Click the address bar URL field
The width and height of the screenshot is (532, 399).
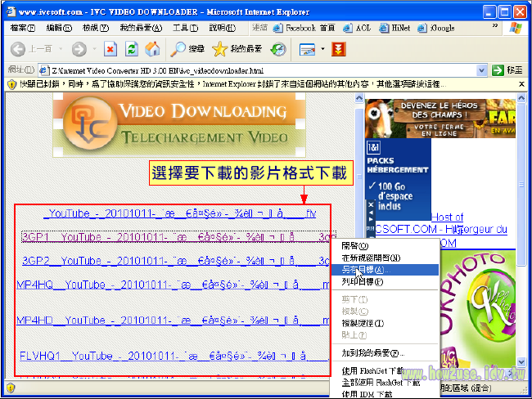pos(263,70)
